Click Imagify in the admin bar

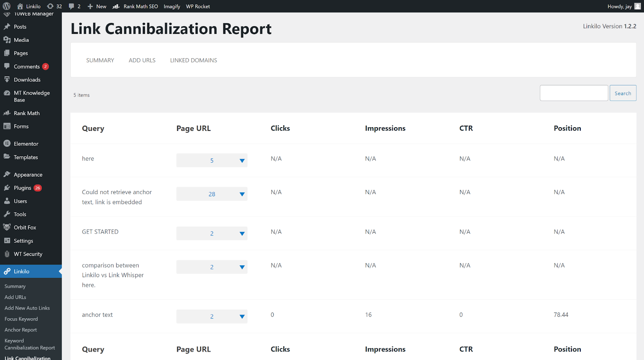[x=172, y=6]
